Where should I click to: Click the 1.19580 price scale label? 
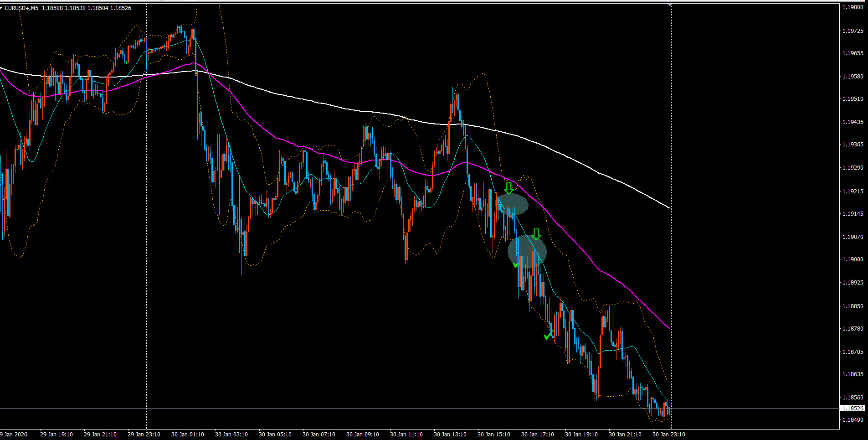tap(853, 76)
